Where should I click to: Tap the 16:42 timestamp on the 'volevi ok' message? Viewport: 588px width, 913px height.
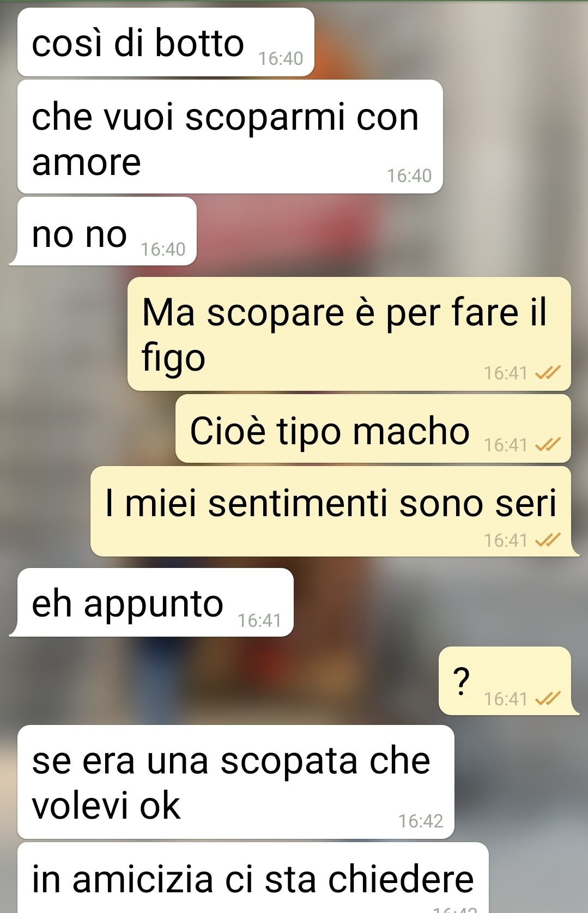click(421, 821)
